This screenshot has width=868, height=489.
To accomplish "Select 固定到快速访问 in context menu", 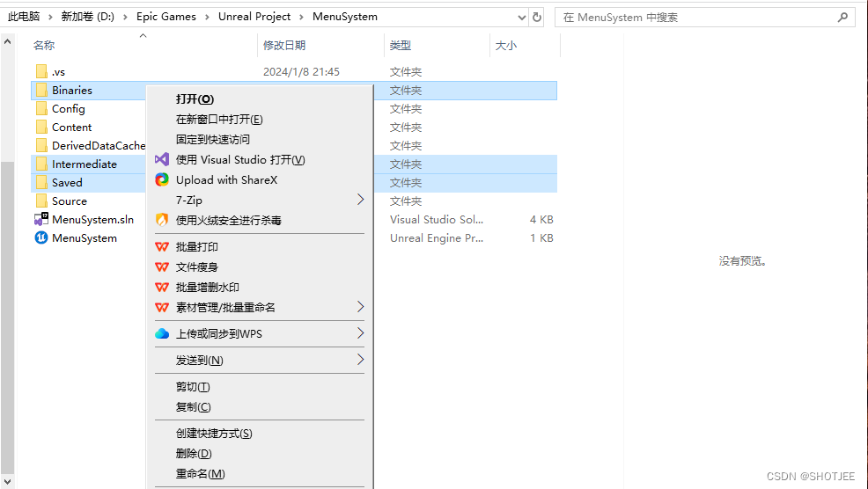I will [x=212, y=139].
